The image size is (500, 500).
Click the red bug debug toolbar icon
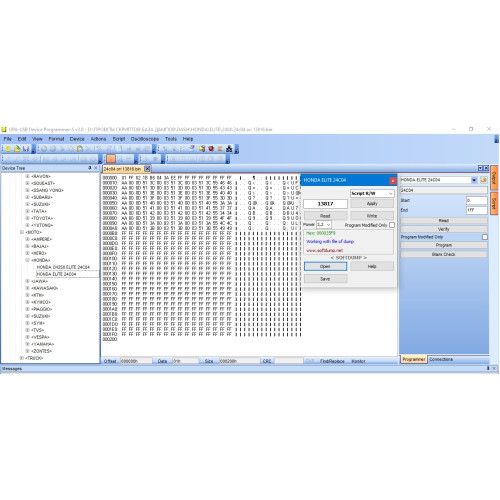(211, 149)
